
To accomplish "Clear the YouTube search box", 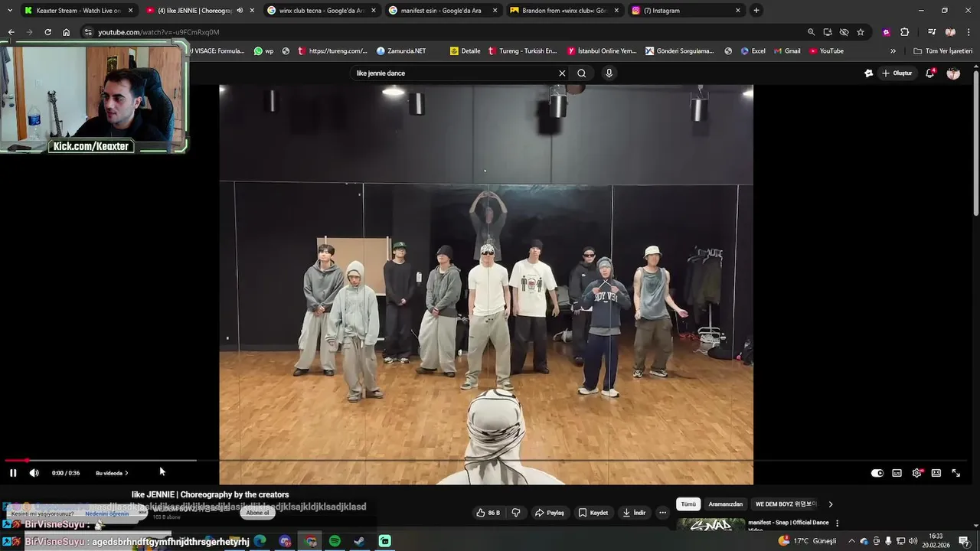I will pos(562,73).
